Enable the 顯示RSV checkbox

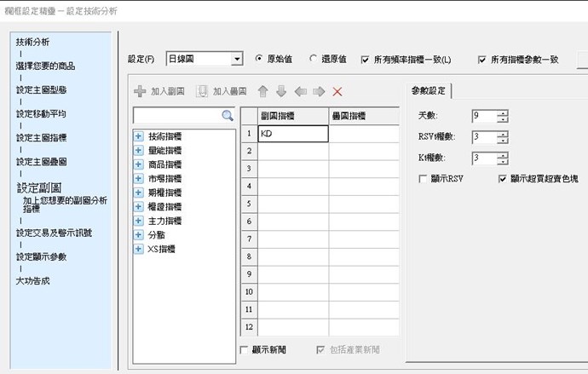(x=424, y=179)
